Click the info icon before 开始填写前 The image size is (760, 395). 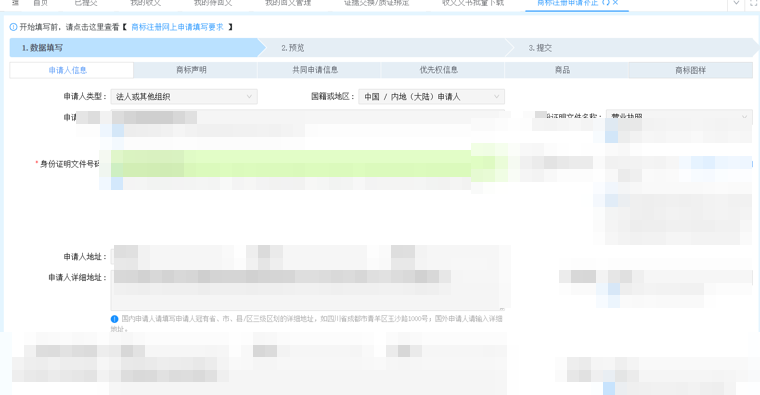click(14, 27)
